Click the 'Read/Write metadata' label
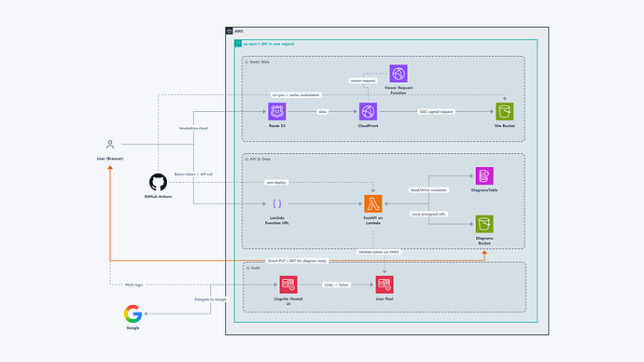The height and width of the screenshot is (362, 644). pos(428,190)
